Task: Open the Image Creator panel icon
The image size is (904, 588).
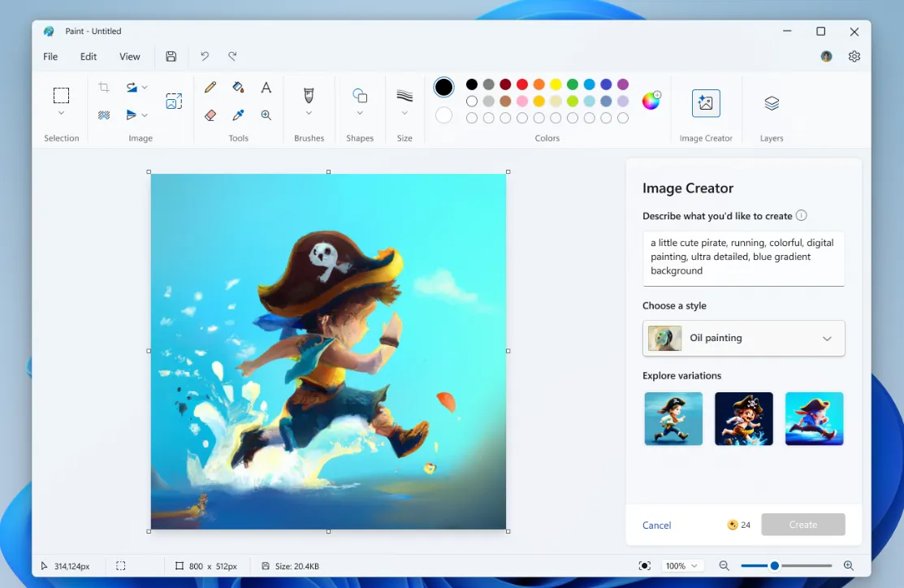Action: pos(705,102)
